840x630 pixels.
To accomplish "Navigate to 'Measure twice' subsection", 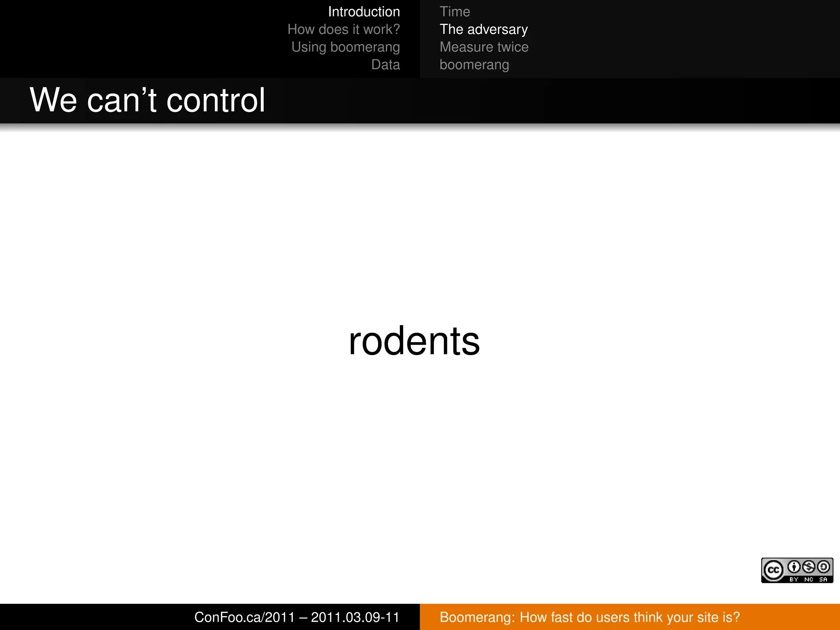I will point(484,47).
